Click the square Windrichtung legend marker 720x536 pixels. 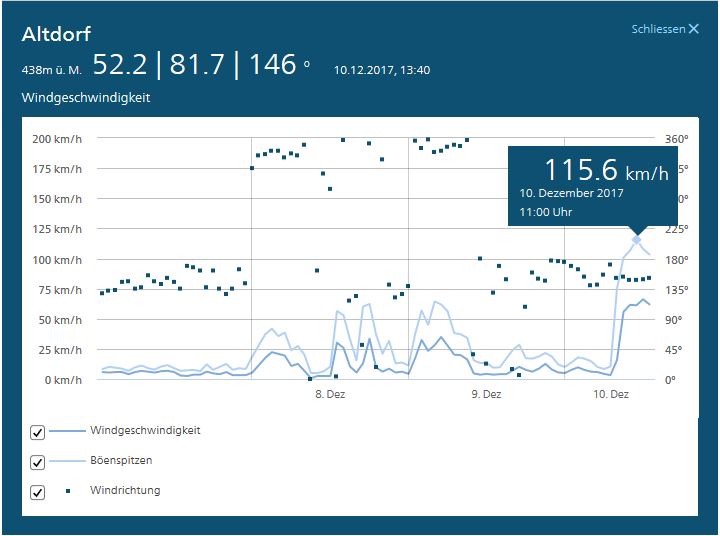(x=67, y=491)
